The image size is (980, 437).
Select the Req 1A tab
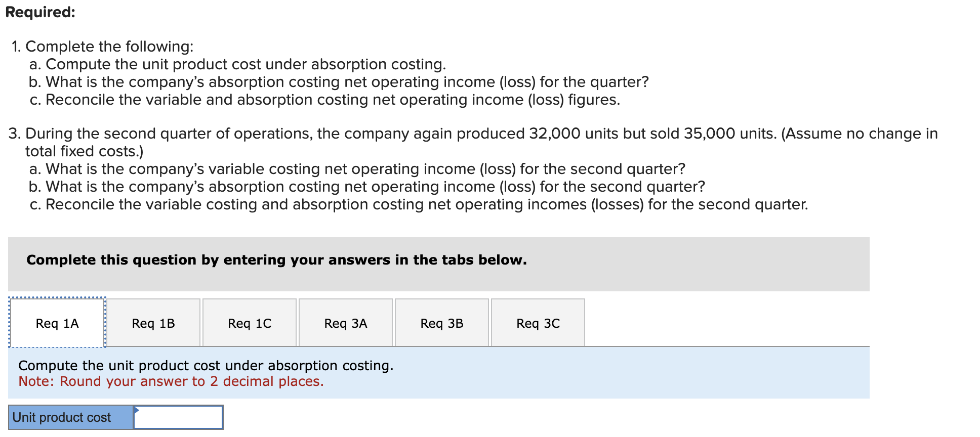[x=57, y=323]
